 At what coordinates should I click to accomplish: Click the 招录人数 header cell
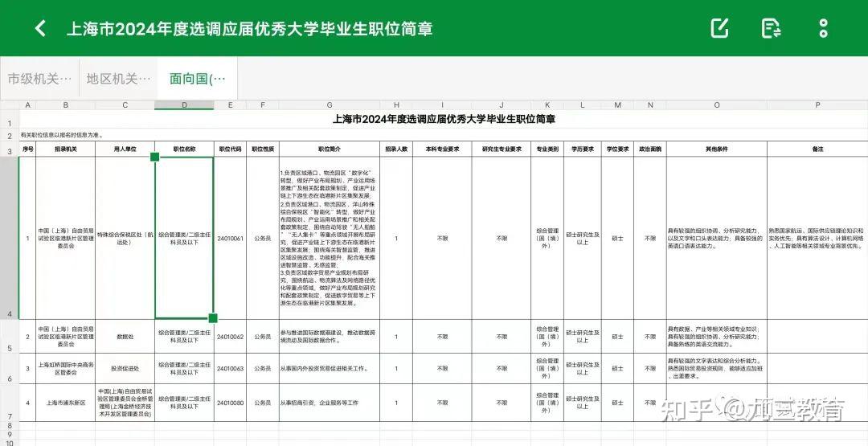coord(396,149)
